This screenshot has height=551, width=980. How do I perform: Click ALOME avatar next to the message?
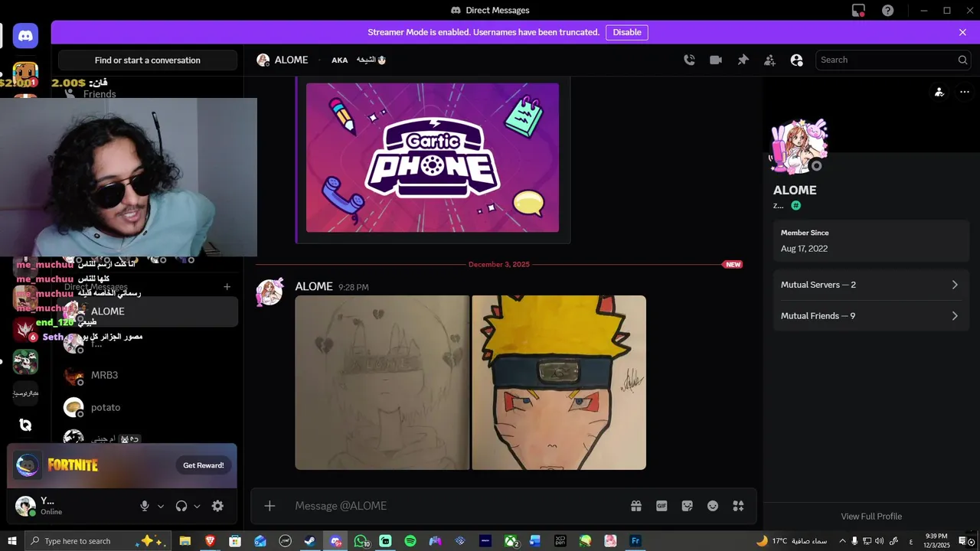(x=269, y=293)
